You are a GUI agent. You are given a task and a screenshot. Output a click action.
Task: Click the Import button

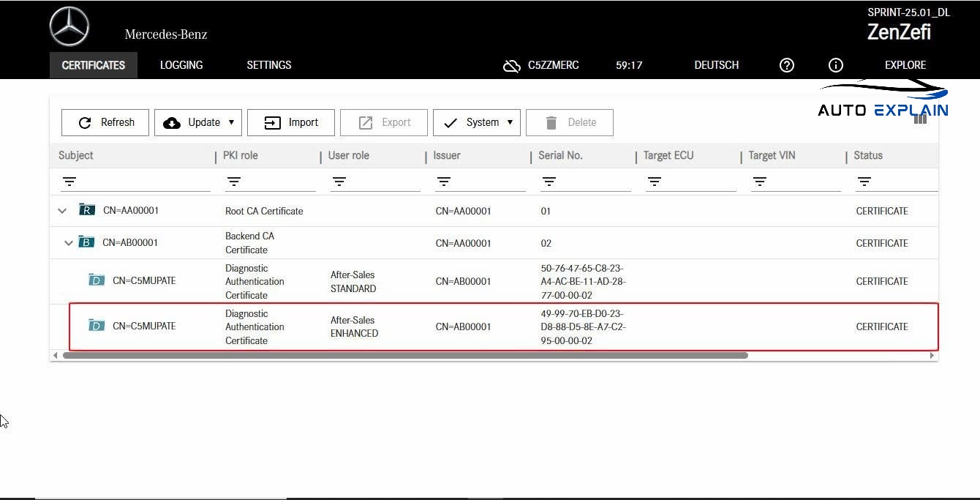(291, 123)
